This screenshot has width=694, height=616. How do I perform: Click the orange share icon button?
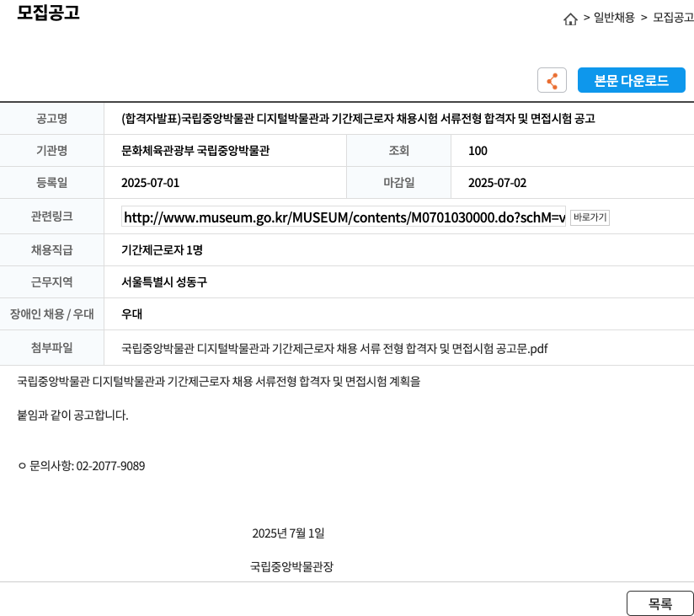tap(552, 80)
